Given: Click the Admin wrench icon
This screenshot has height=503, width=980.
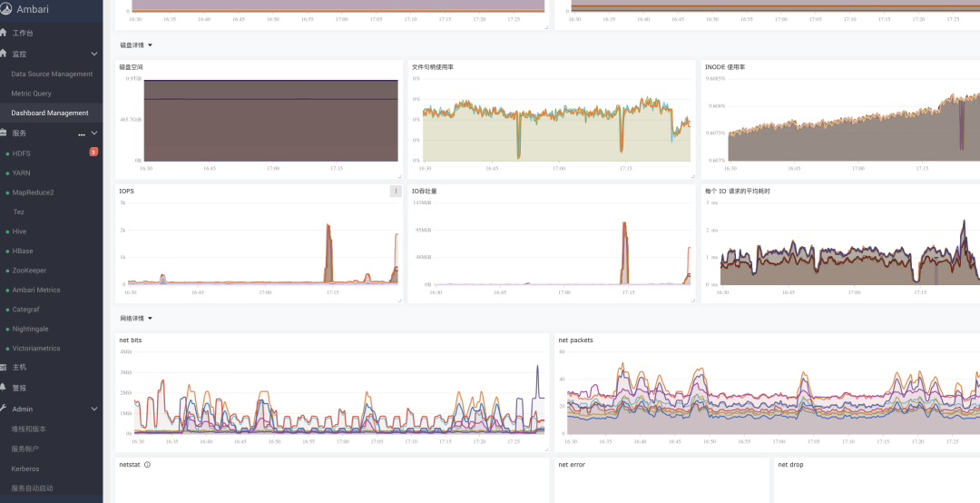Looking at the screenshot, I should pyautogui.click(x=3, y=409).
